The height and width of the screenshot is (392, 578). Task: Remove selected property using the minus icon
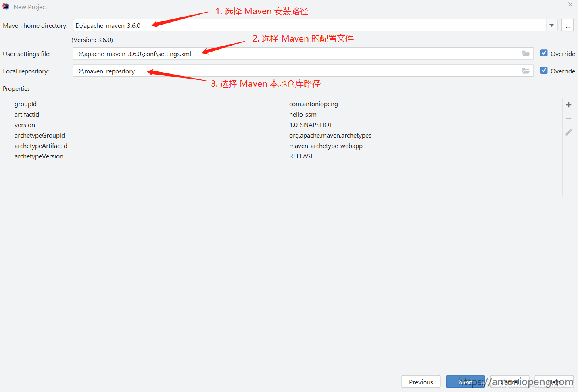click(568, 119)
